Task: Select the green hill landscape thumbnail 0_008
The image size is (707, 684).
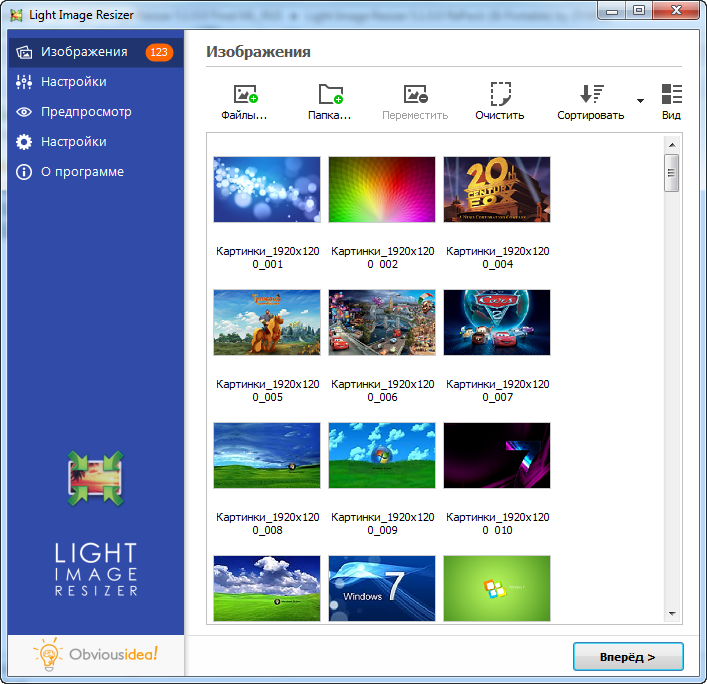Action: (x=267, y=455)
